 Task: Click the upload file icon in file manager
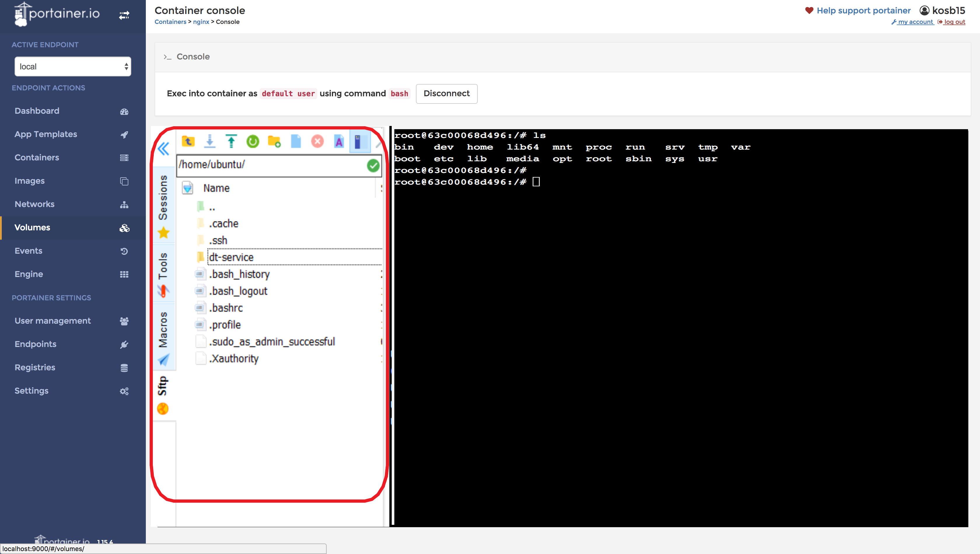[x=231, y=141]
